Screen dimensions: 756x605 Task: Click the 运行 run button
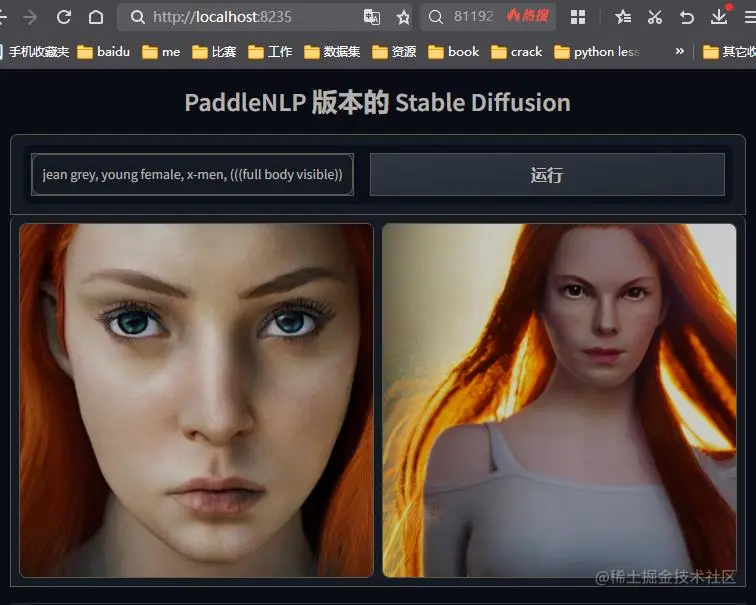click(547, 175)
